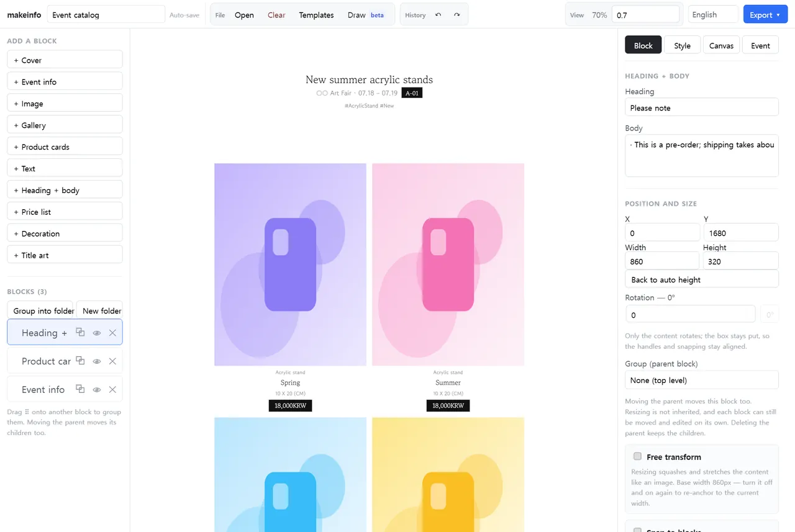Switch to the Style tab
Image resolution: width=795 pixels, height=532 pixels.
(x=682, y=45)
